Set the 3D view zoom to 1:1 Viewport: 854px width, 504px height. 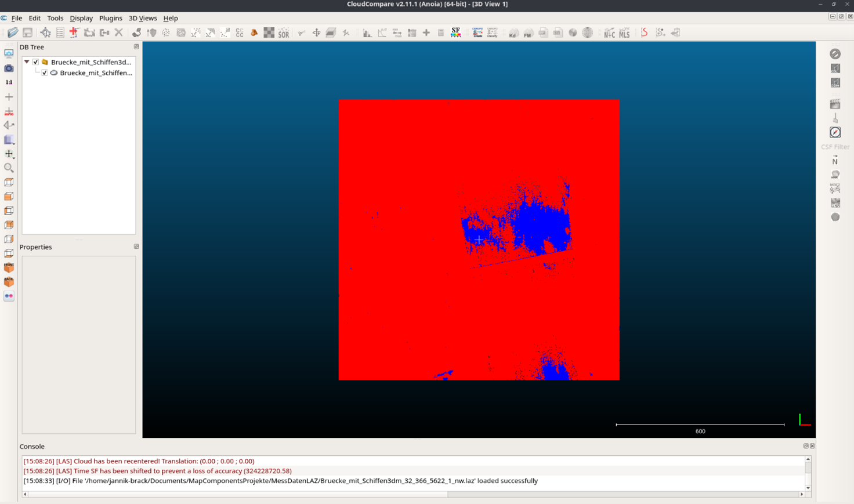coord(8,82)
